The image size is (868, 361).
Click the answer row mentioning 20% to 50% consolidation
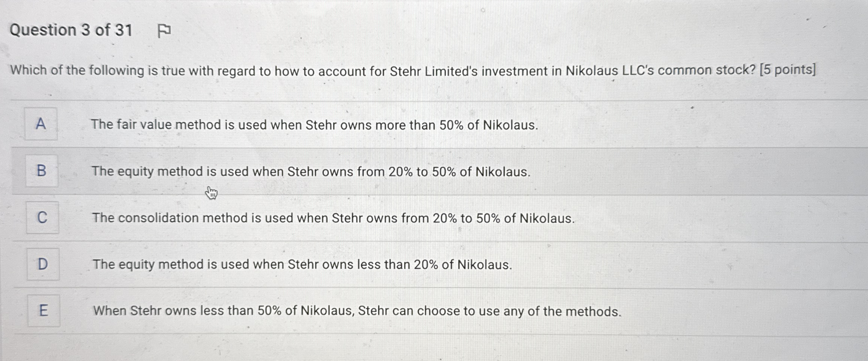click(333, 218)
